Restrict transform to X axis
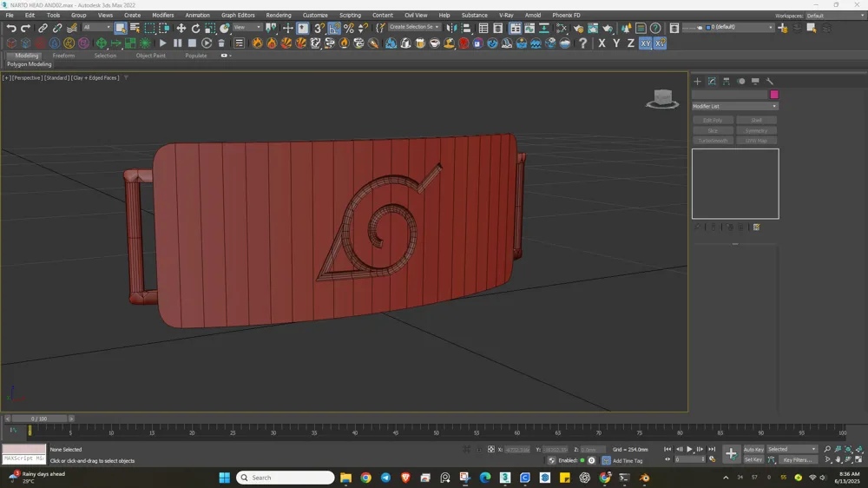 (x=602, y=43)
